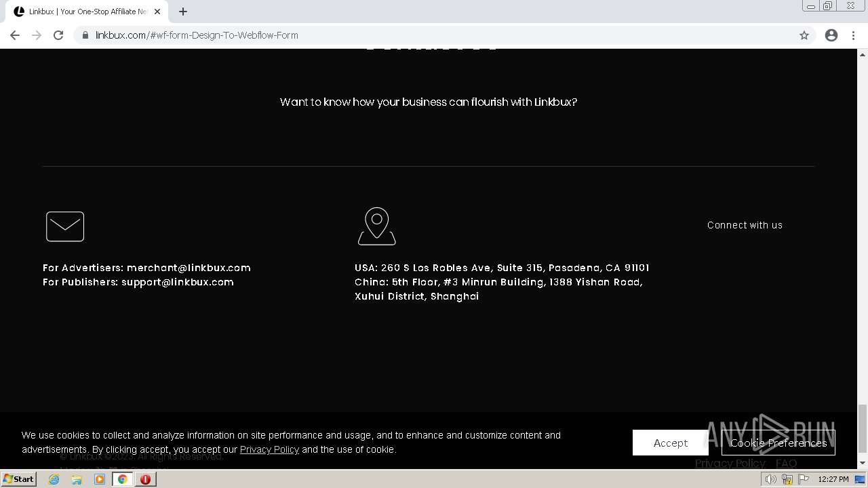Screen dimensions: 868x488
Task: Click the forward navigation arrow
Action: (x=37, y=35)
